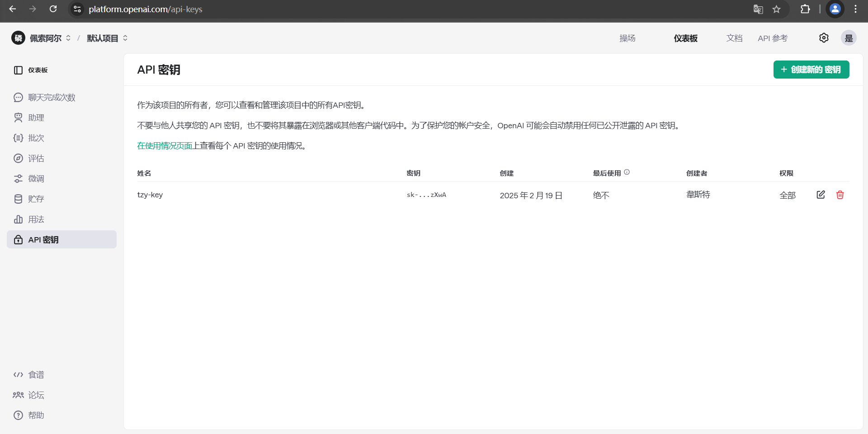Open 论坛 in the sidebar
The image size is (868, 434).
[x=62, y=395]
